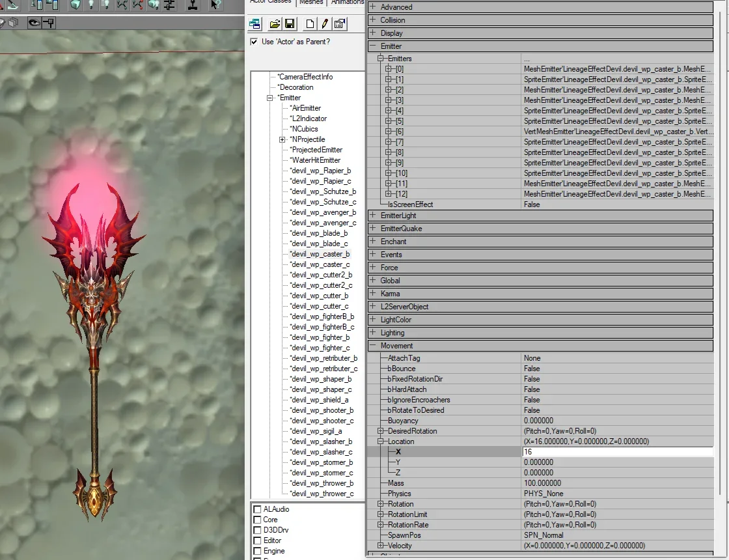Viewport: 729px width, 560px height.
Task: Select *devil_wp_Rapier_b class
Action: click(320, 171)
